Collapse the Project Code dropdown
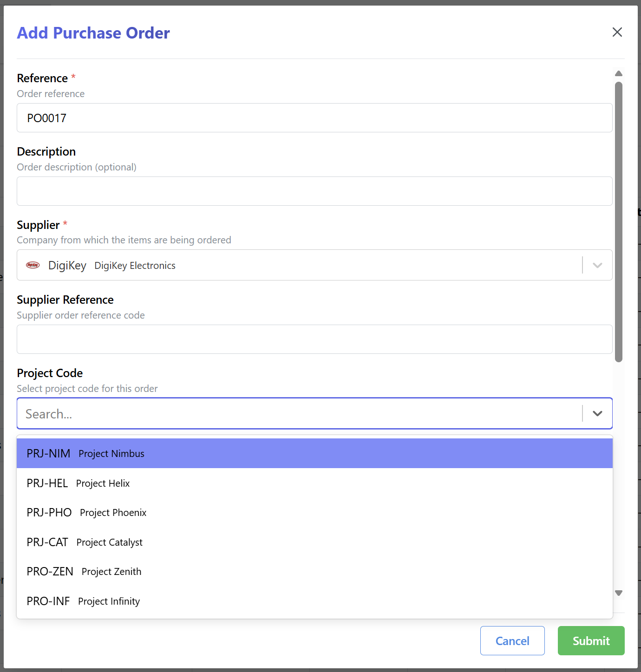 (597, 413)
